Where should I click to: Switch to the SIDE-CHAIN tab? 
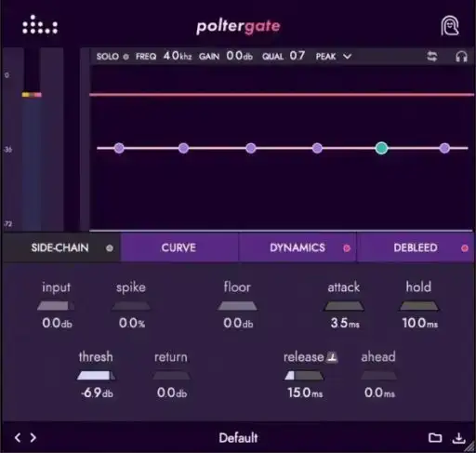pos(61,247)
